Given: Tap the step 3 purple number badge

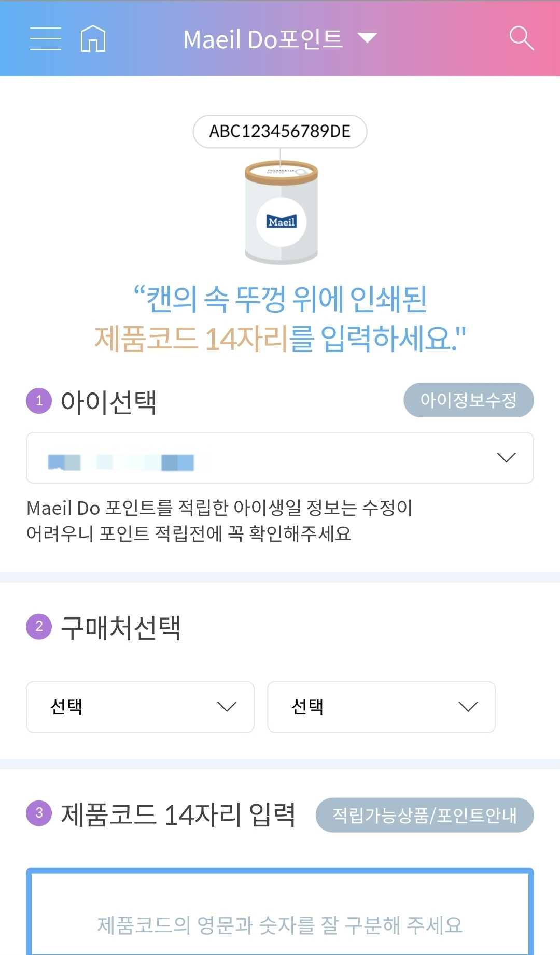Looking at the screenshot, I should [x=39, y=813].
